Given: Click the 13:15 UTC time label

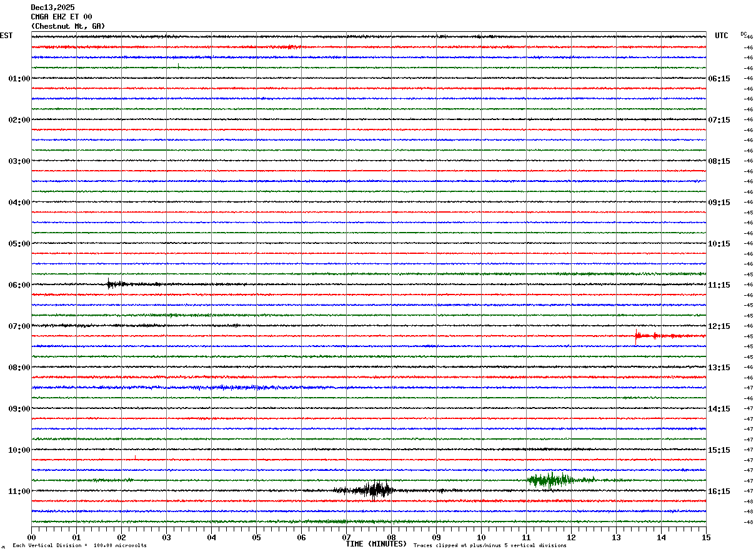Looking at the screenshot, I should pyautogui.click(x=719, y=368).
